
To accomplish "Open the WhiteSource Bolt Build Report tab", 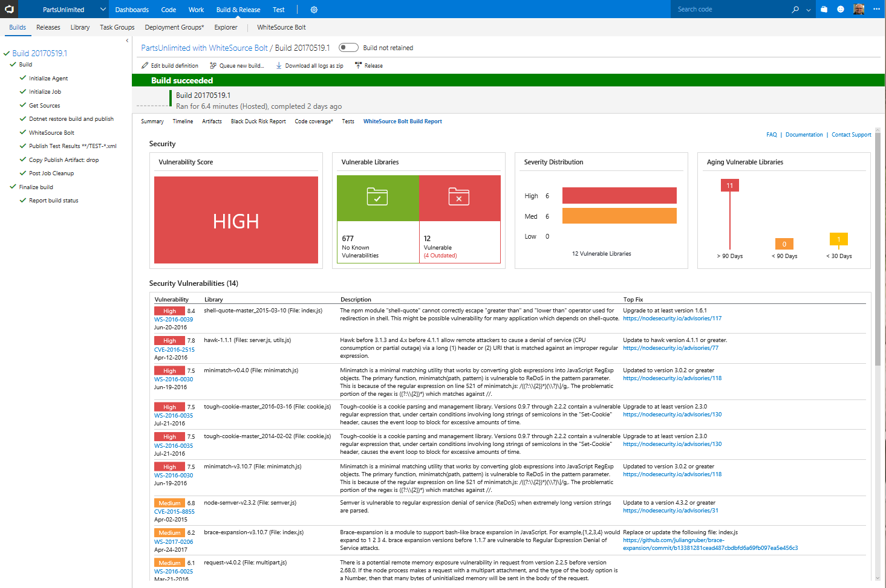I will (x=403, y=121).
